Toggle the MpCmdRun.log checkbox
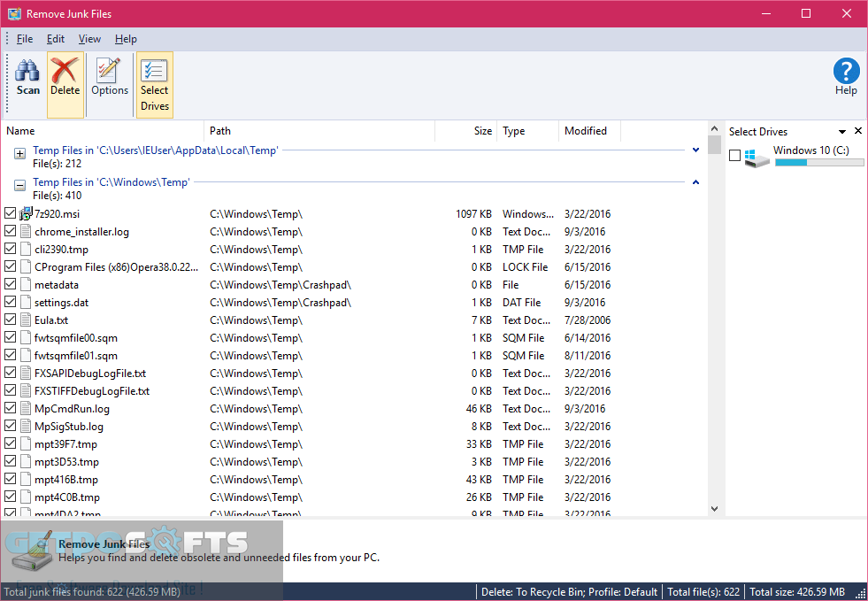This screenshot has height=601, width=868. point(10,408)
